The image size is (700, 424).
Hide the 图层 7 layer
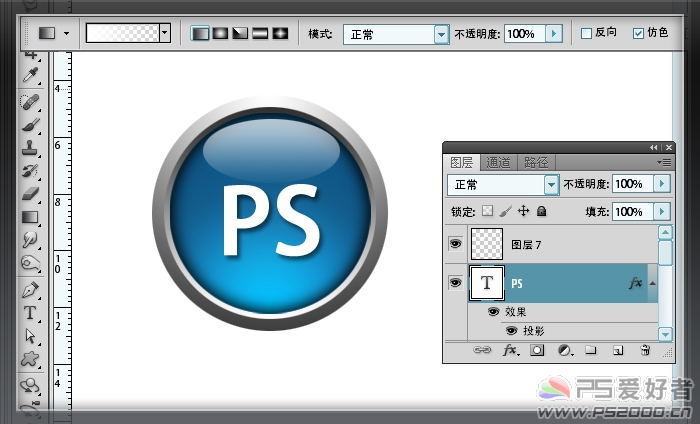455,244
